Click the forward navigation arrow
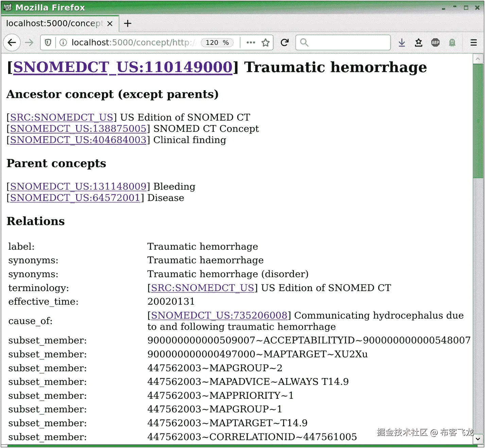 tap(29, 42)
